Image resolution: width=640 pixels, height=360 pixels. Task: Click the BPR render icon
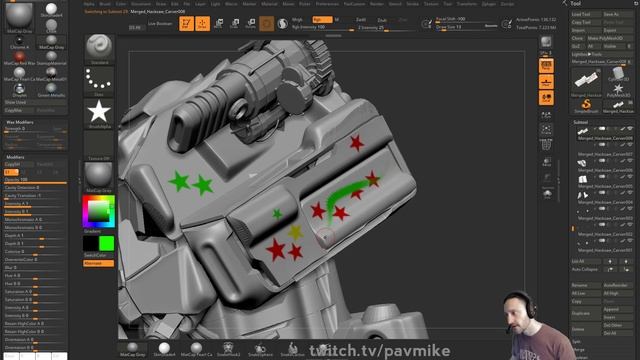coord(546,42)
